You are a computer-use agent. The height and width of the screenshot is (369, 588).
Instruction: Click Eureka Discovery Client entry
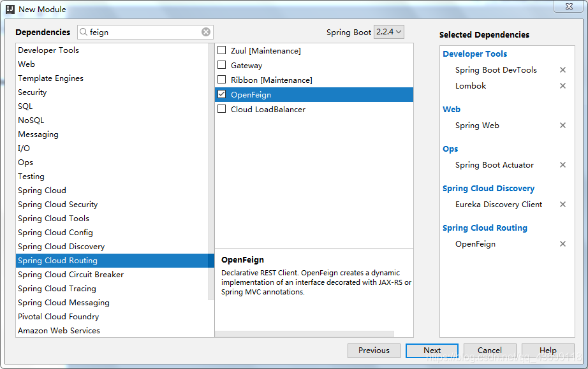[499, 205]
